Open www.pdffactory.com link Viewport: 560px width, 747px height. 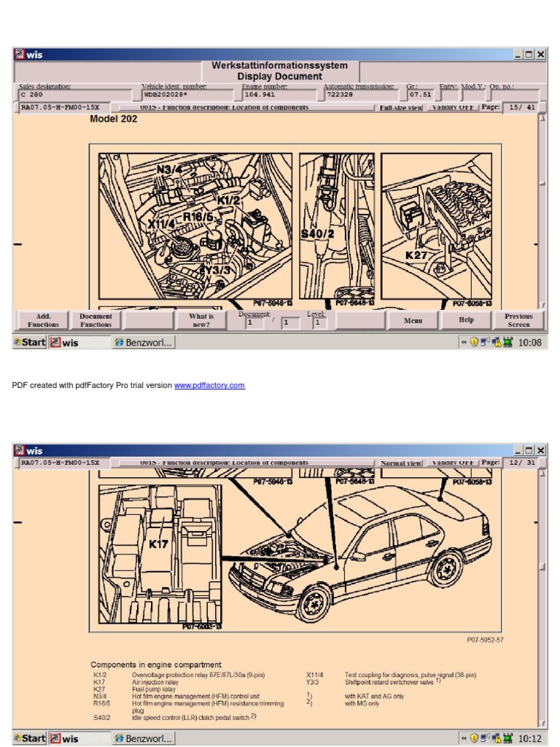tap(209, 385)
